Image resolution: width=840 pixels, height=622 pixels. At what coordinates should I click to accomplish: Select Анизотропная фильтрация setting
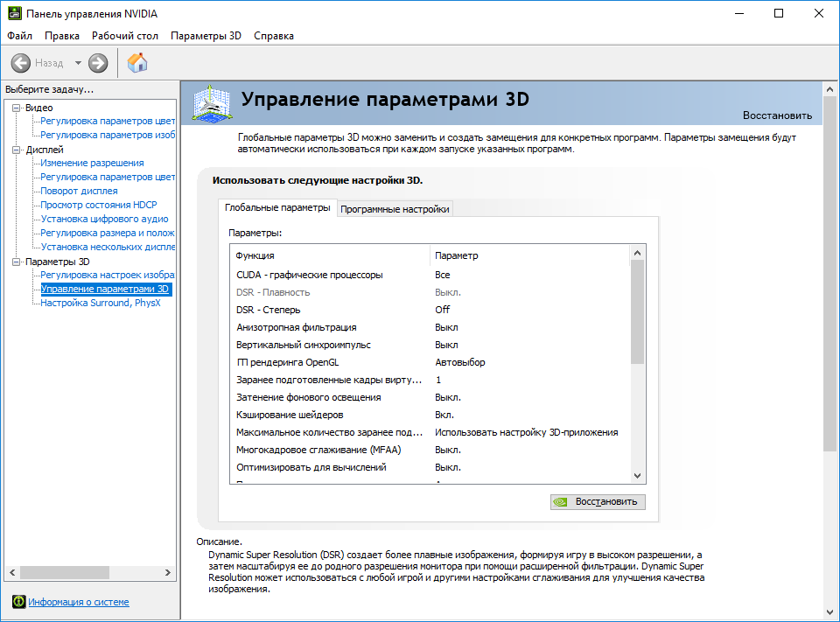430,327
